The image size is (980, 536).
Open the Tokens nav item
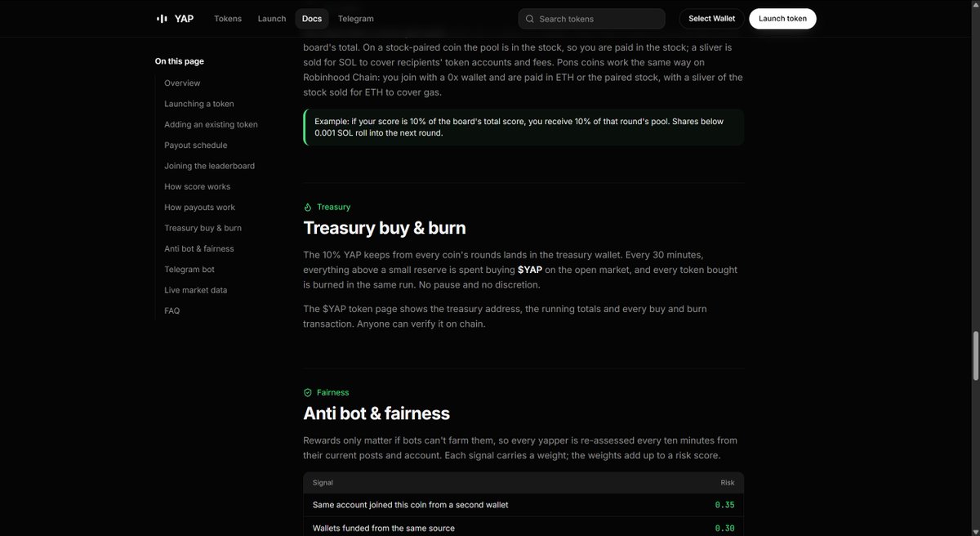[228, 19]
